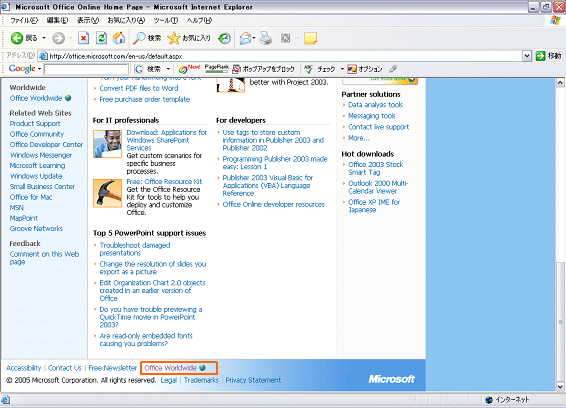
Task: Click the vertical scrollbar thumb
Action: click(x=560, y=321)
